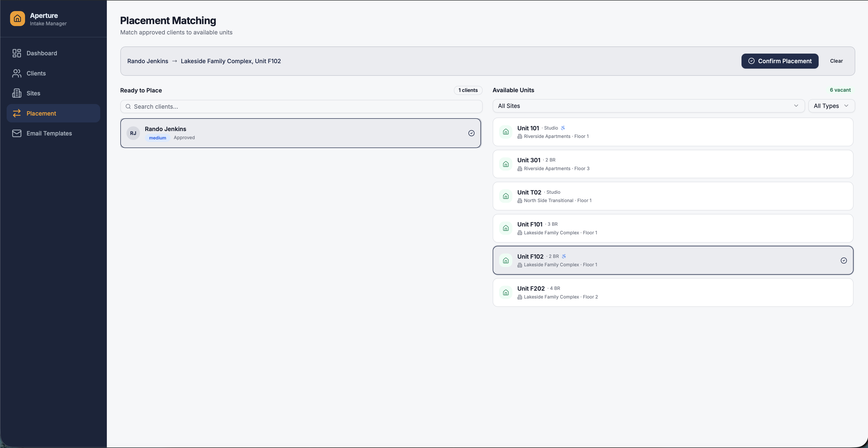Viewport: 868px width, 448px height.
Task: Open the All Sites dropdown
Action: (x=649, y=106)
